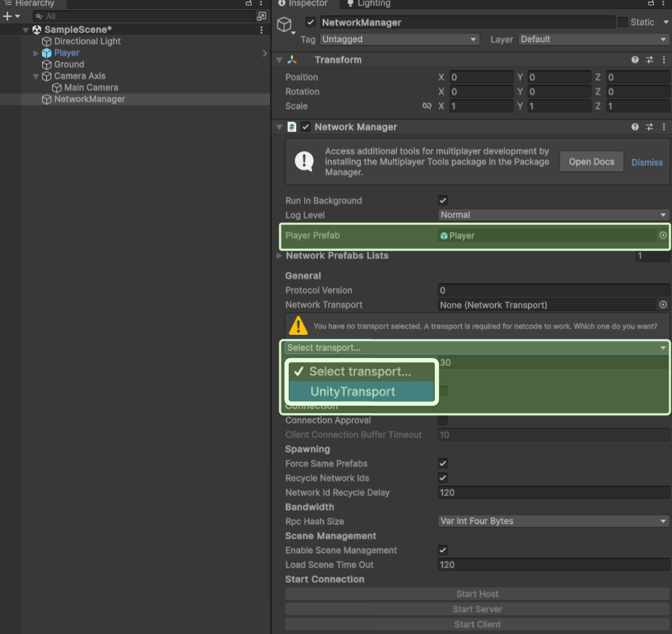Image resolution: width=672 pixels, height=634 pixels.
Task: Click the Network Id Recycle Delay field
Action: [x=553, y=493]
